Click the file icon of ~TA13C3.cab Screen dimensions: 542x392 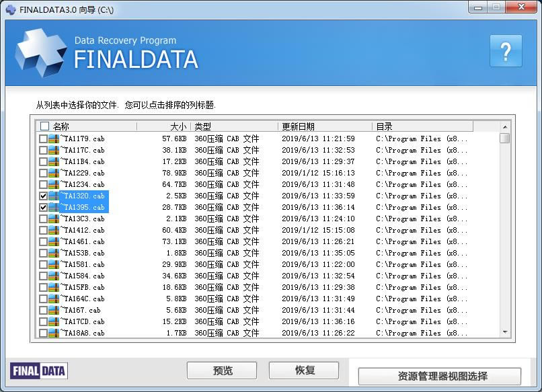pyautogui.click(x=54, y=219)
